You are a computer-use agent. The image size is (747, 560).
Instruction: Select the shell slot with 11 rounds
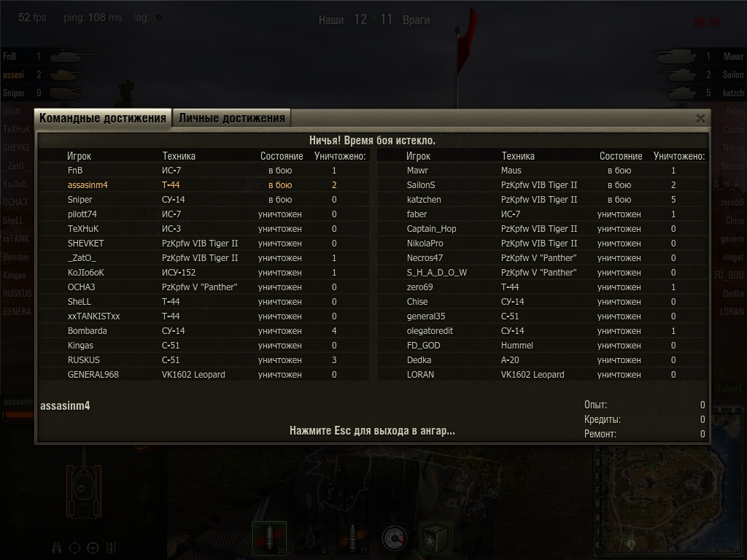(x=352, y=538)
